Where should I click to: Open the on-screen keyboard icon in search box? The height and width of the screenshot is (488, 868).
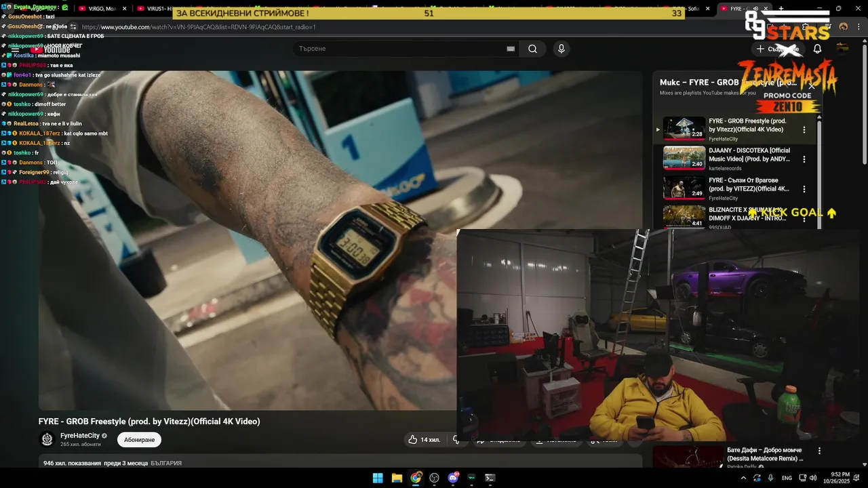[511, 49]
